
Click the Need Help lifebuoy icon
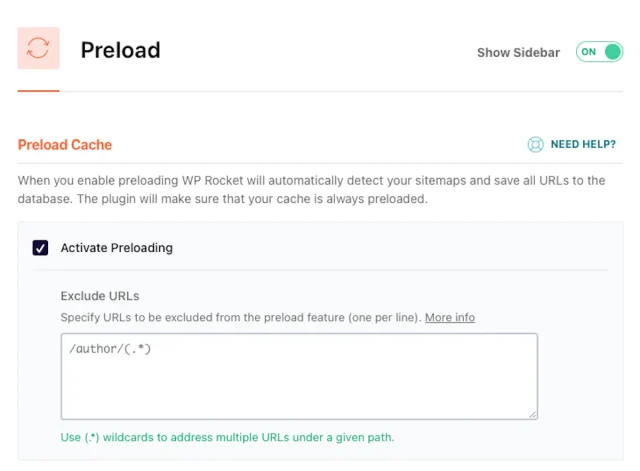tap(536, 145)
